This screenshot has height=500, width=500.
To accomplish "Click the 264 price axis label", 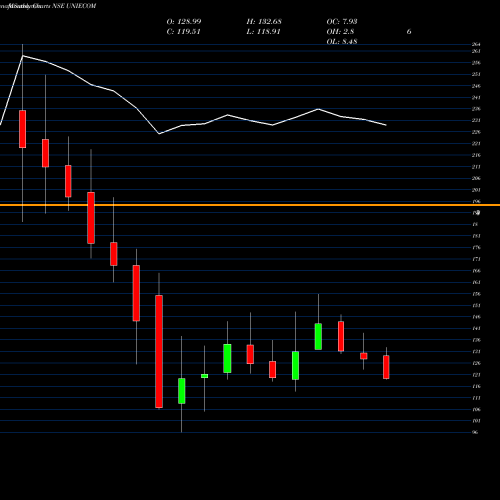I will [476, 44].
